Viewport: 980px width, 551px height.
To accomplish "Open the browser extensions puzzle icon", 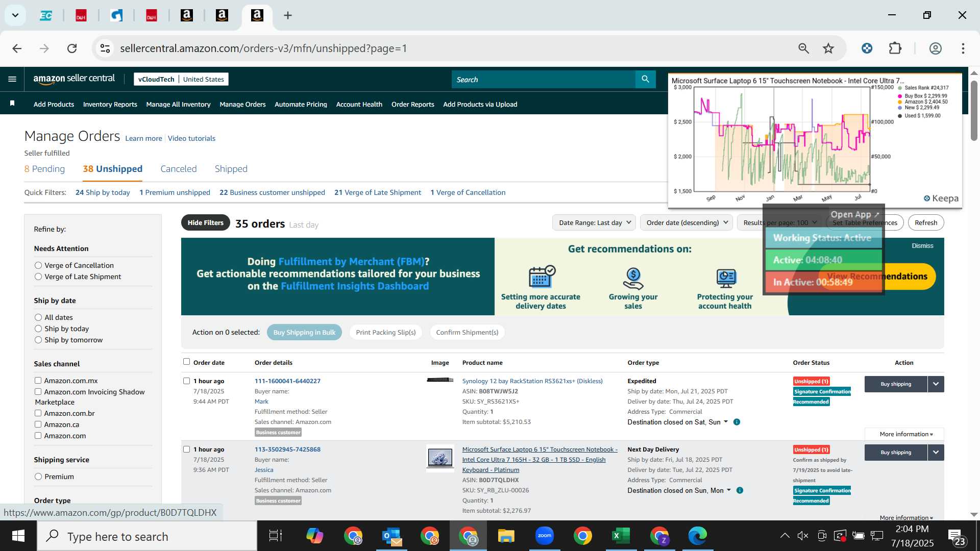I will (x=895, y=48).
